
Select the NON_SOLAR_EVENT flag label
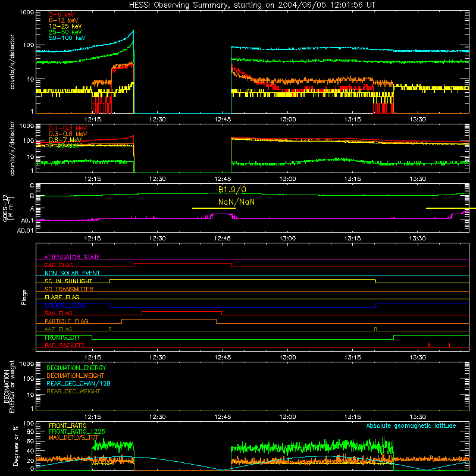72,273
